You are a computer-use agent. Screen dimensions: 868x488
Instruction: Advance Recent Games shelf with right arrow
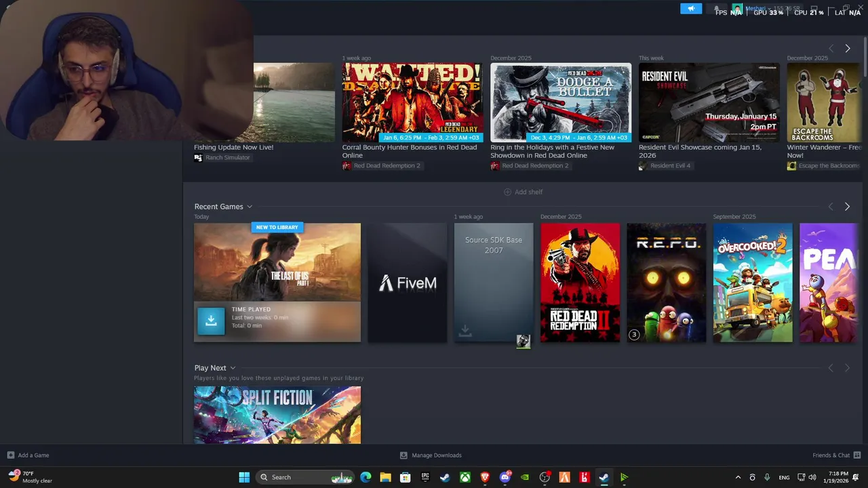tap(847, 207)
